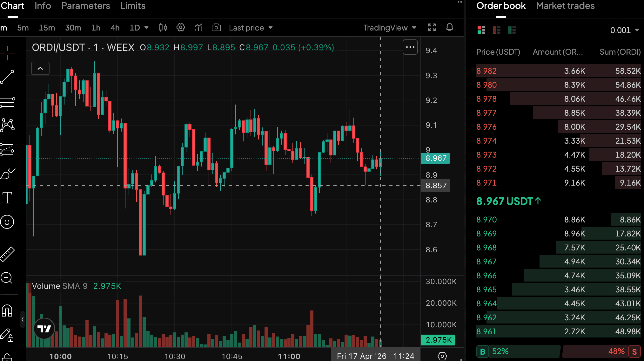Viewport: 644px width, 361px height.
Task: Open candlestick chart style selector
Action: pos(163,28)
